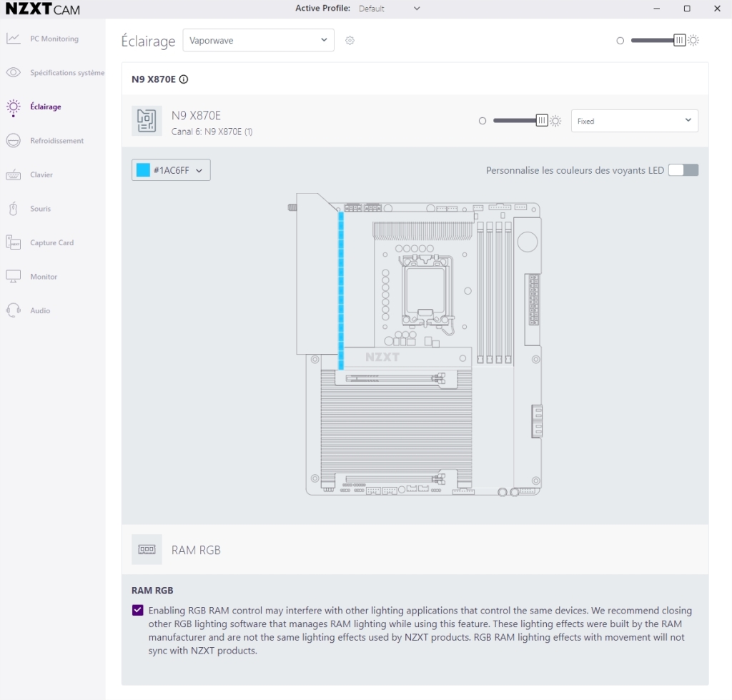Click the cyan #1AC6FF color swatch
The width and height of the screenshot is (732, 700).
coord(143,170)
